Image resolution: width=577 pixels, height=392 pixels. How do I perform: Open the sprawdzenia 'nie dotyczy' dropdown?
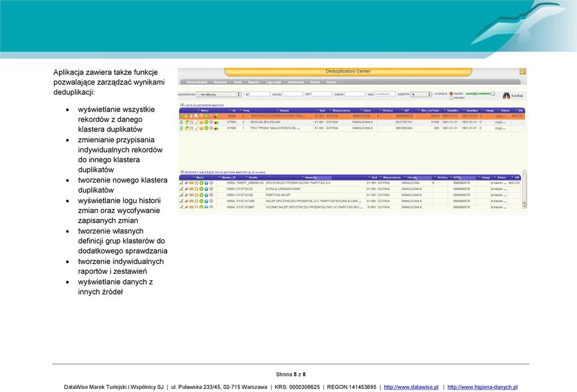click(x=218, y=94)
